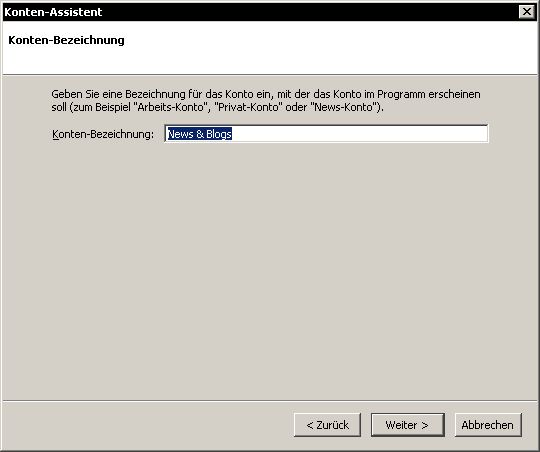The height and width of the screenshot is (452, 540).
Task: Click the bold Konten-Bezeichnung page heading
Action: 66,40
